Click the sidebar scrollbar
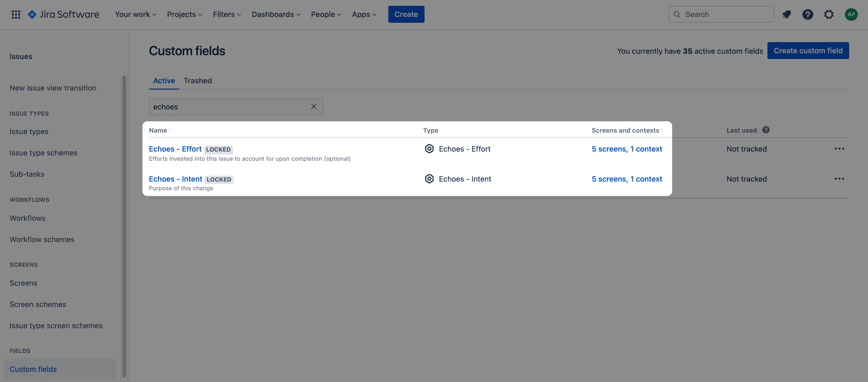The image size is (868, 382). click(124, 226)
